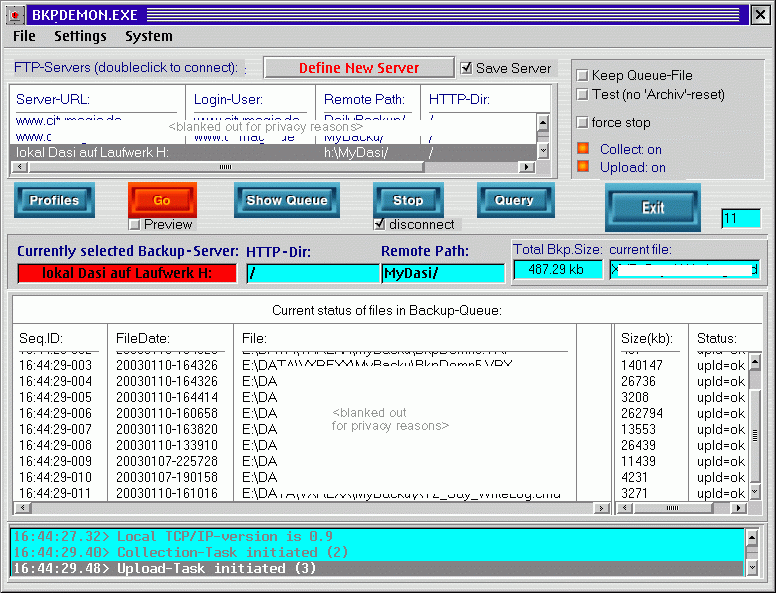Enable the force stop checkbox
Viewport: 776px width, 593px height.
click(582, 122)
